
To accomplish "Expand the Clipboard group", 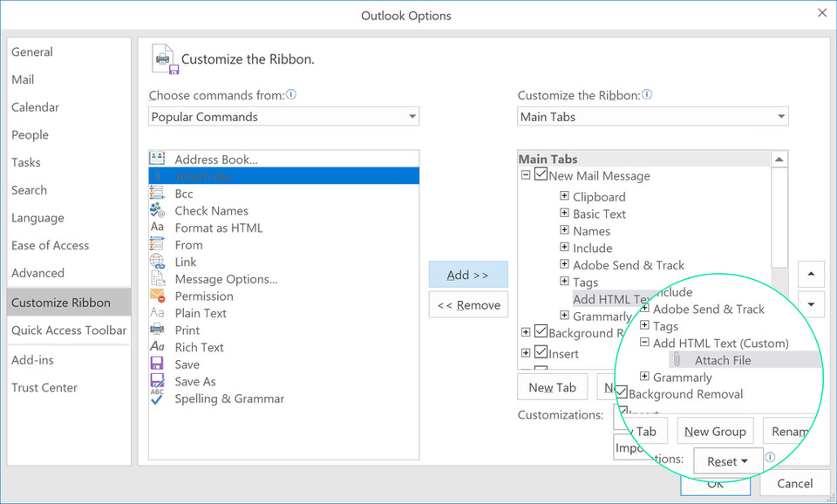I will (565, 196).
